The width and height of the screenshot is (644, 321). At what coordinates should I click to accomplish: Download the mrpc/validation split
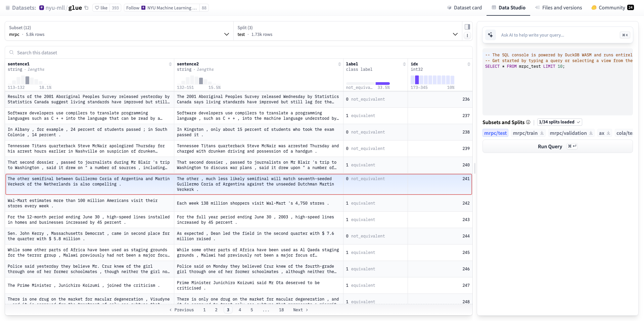coord(591,133)
